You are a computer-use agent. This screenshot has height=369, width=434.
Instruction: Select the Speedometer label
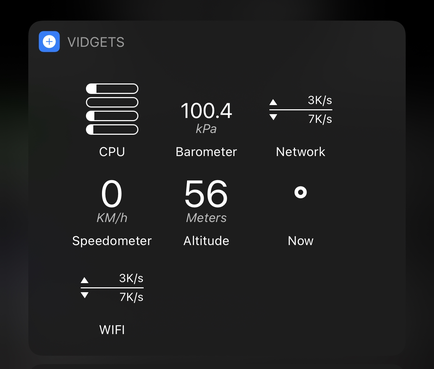112,241
